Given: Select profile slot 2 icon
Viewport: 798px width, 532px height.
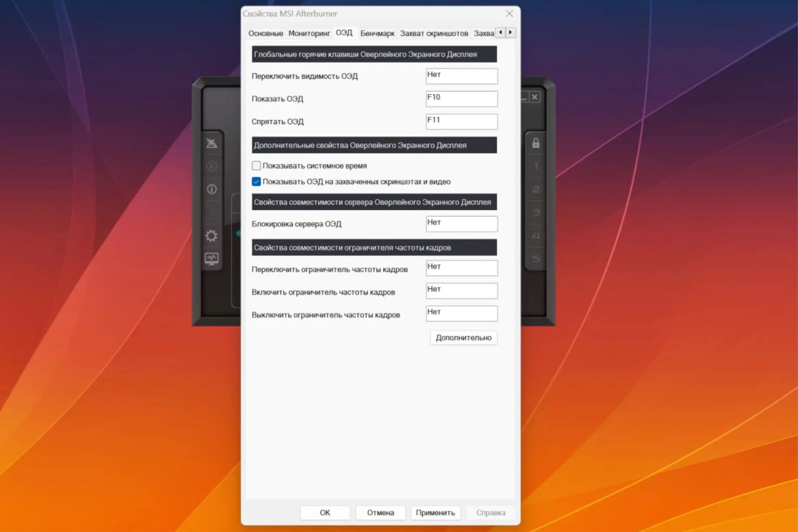Looking at the screenshot, I should tap(536, 189).
